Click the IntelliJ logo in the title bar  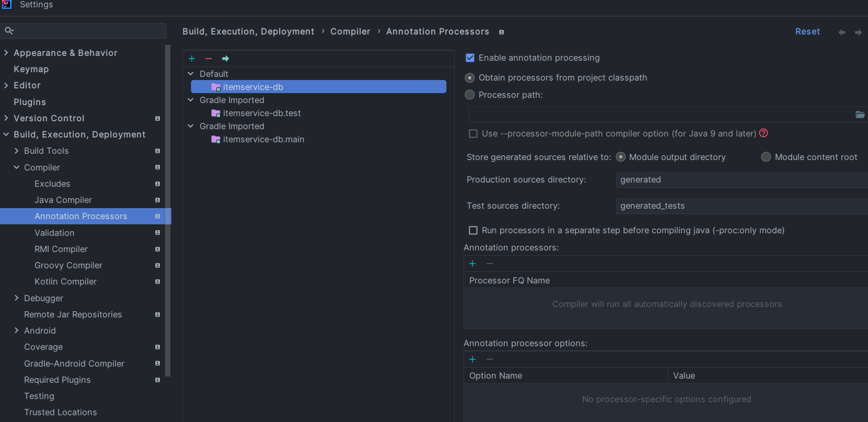tap(6, 4)
